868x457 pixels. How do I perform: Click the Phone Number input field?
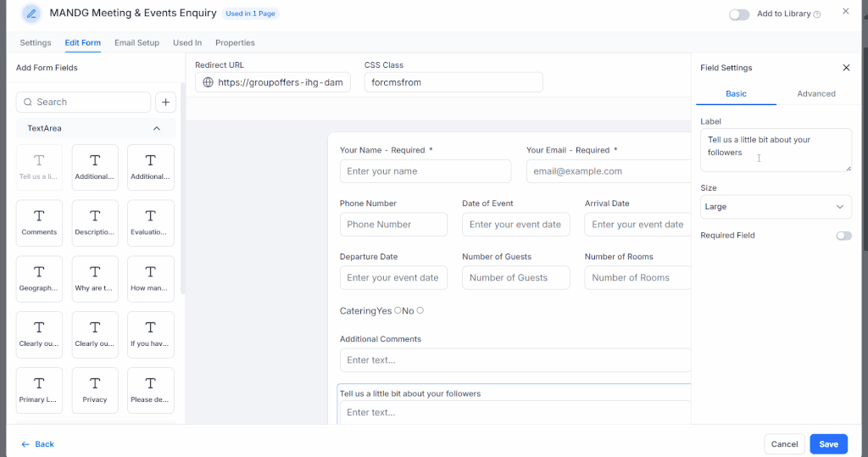393,225
